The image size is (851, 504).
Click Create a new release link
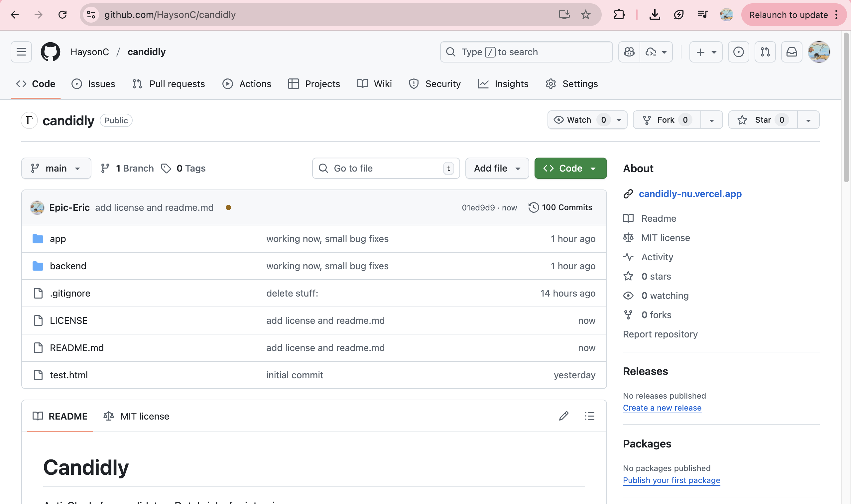tap(662, 408)
